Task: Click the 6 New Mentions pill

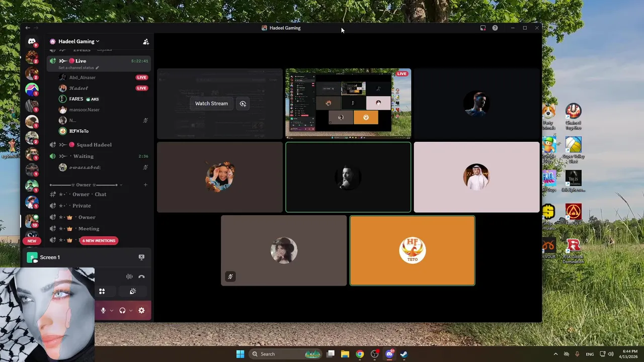Action: pyautogui.click(x=99, y=241)
